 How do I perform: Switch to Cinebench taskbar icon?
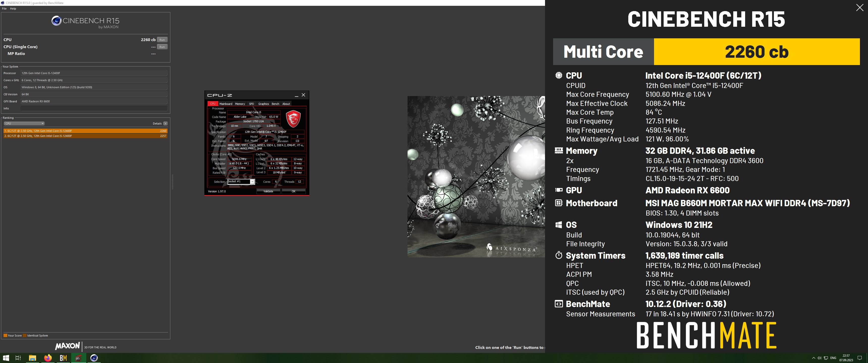pyautogui.click(x=94, y=358)
